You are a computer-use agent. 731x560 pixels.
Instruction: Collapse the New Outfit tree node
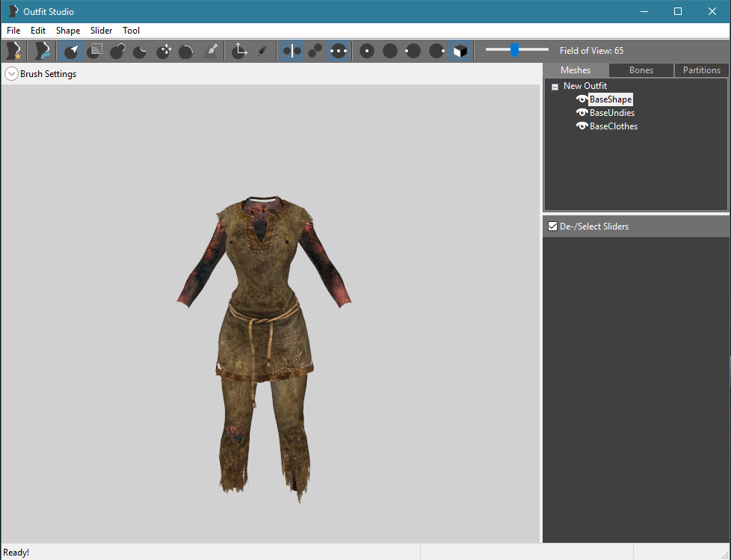(555, 87)
